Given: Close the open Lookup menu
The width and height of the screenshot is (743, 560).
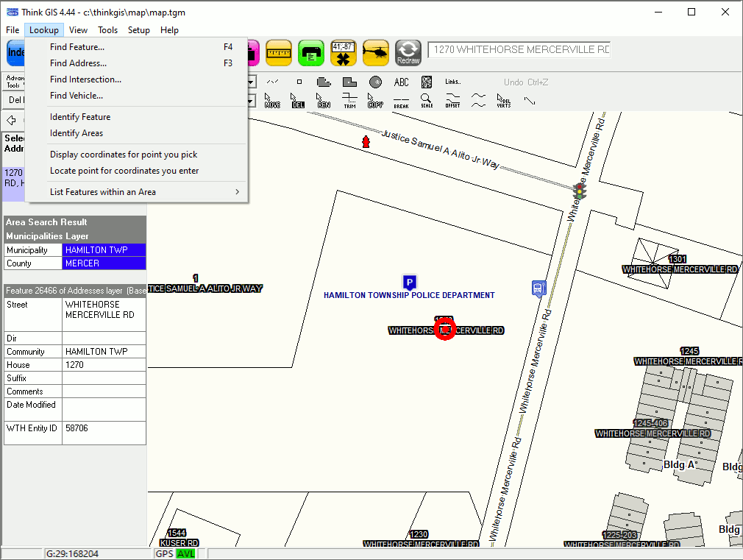Looking at the screenshot, I should click(43, 30).
